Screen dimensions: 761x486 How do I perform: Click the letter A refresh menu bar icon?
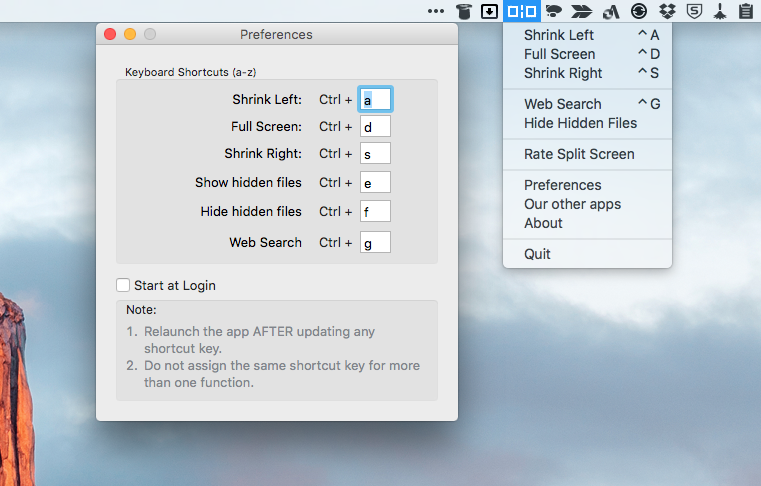pyautogui.click(x=611, y=11)
